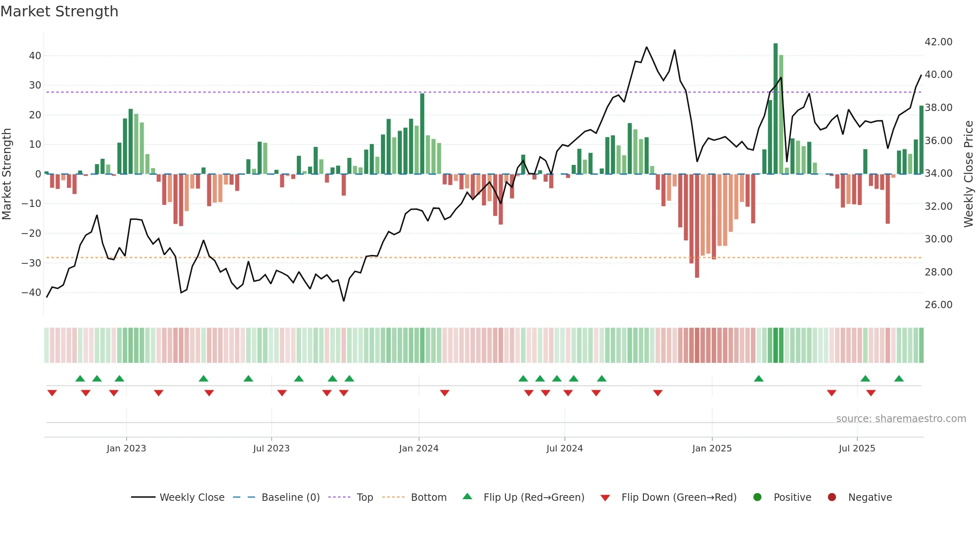This screenshot has height=551, width=980.
Task: Click the 'Jul 2025' x-axis label
Action: [x=857, y=448]
